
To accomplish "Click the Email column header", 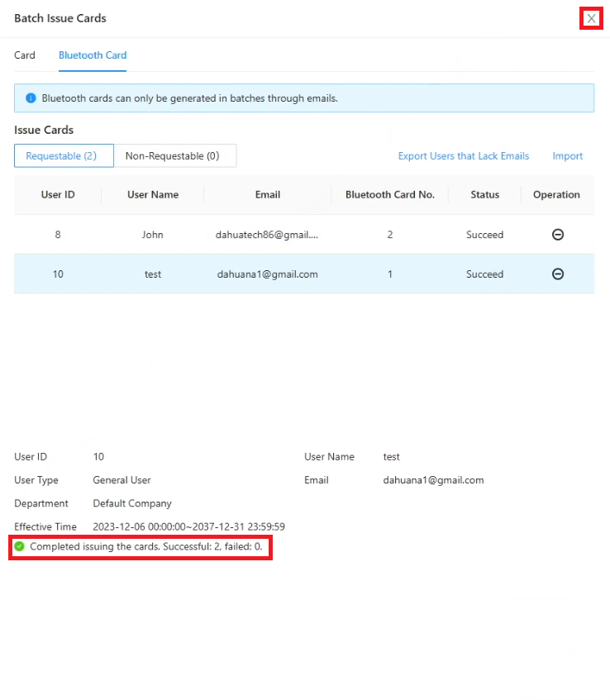I will 268,195.
